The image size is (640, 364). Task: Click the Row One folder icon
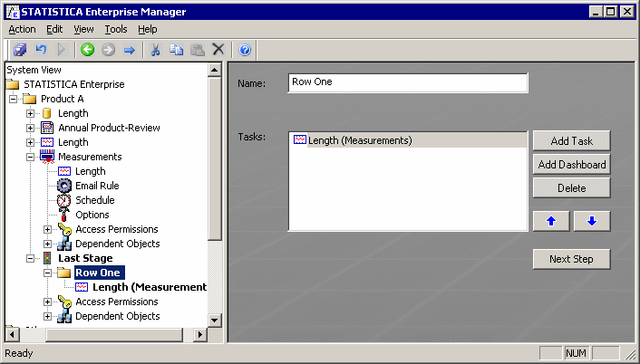pyautogui.click(x=64, y=273)
